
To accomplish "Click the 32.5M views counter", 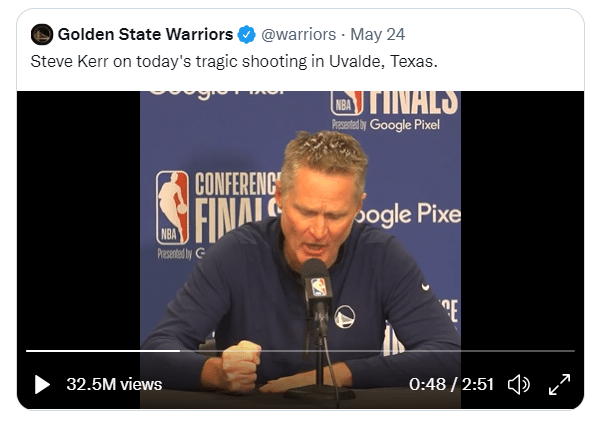I will pos(113,384).
